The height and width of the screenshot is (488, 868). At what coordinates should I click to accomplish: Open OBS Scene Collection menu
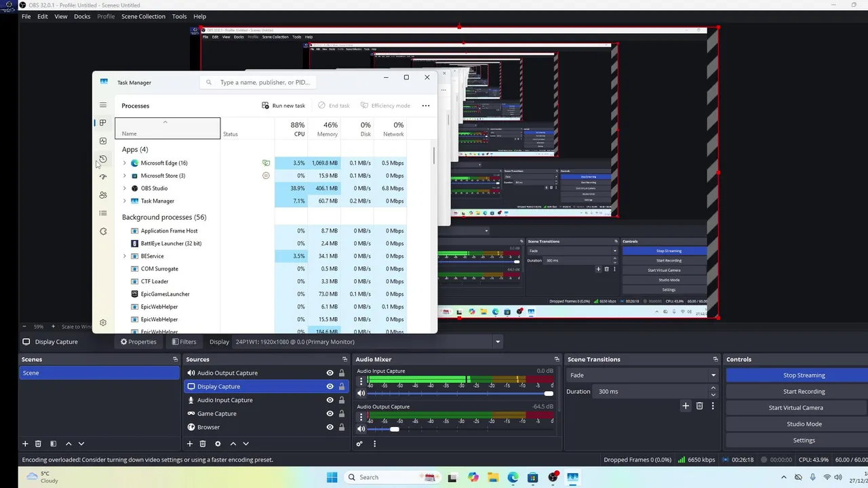[x=143, y=16]
